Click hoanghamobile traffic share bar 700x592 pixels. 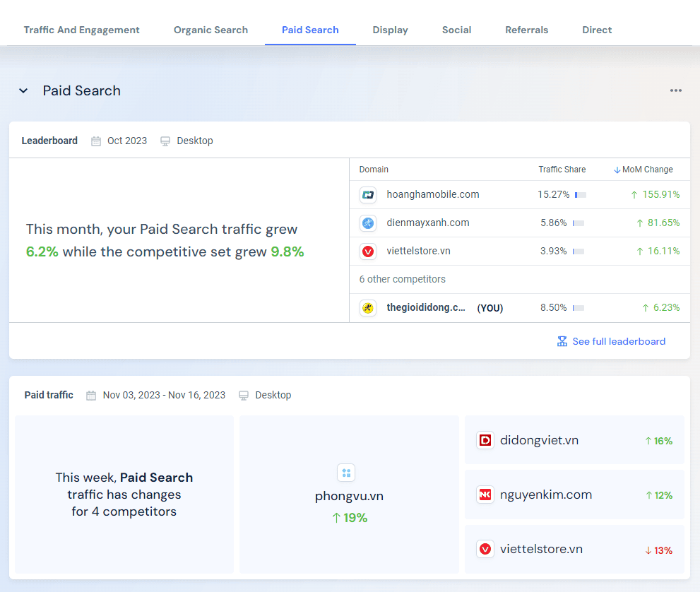(x=581, y=195)
